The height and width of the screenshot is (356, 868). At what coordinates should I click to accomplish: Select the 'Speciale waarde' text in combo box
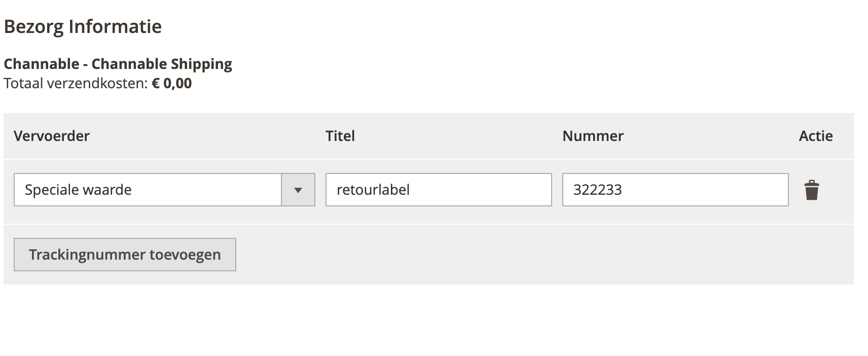pyautogui.click(x=78, y=190)
